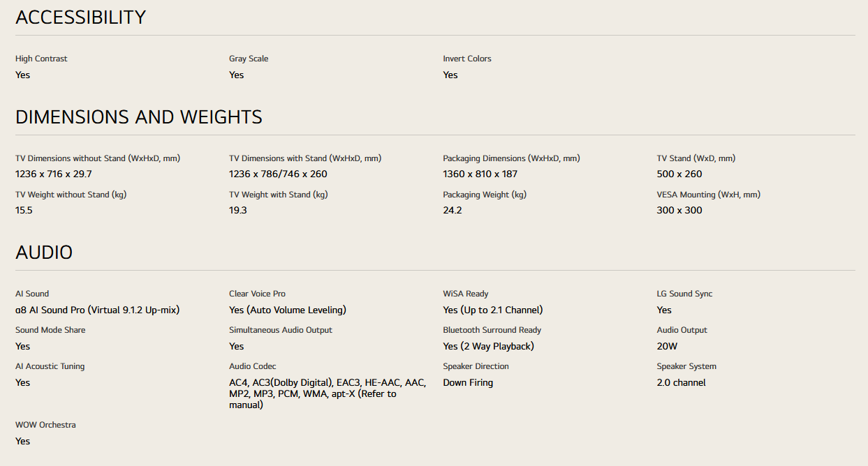Image resolution: width=868 pixels, height=466 pixels.
Task: Click the Down Firing speaker direction value
Action: [x=468, y=382]
